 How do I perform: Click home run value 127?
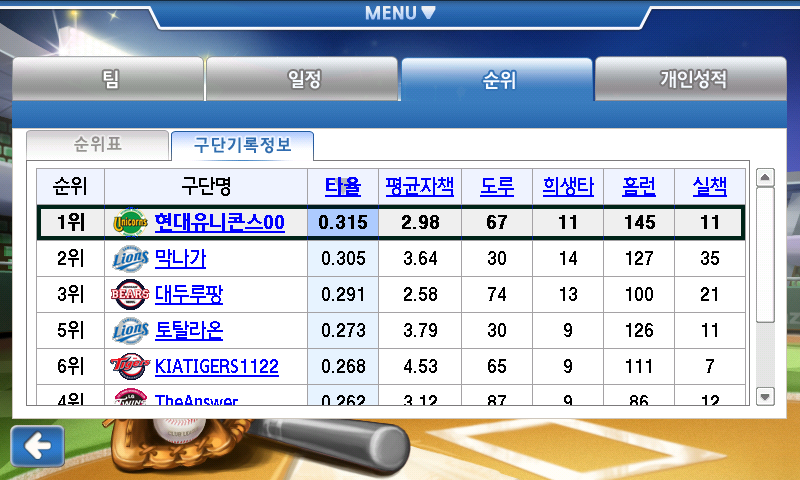639,259
